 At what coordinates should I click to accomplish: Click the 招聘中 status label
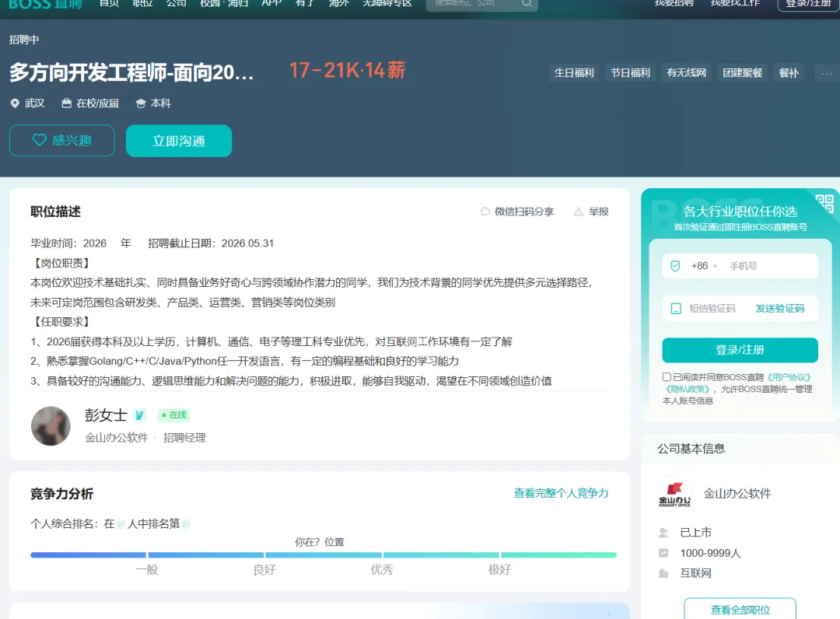pyautogui.click(x=24, y=40)
